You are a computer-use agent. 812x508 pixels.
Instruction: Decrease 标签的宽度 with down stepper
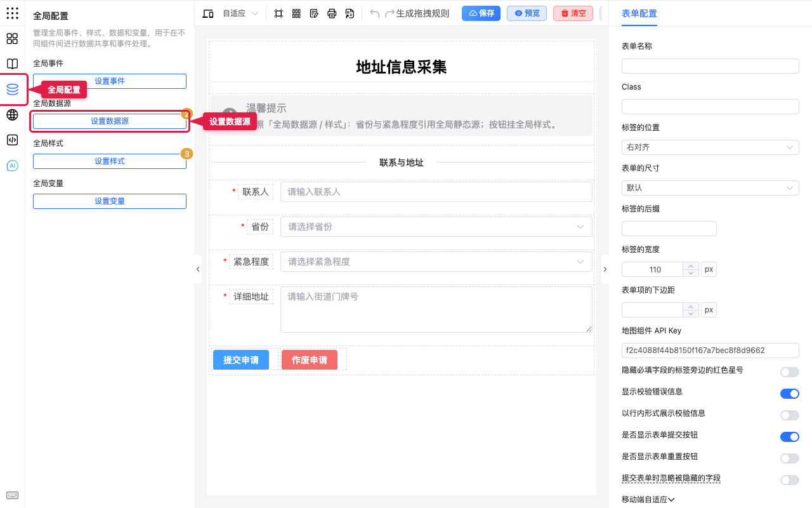pos(690,273)
